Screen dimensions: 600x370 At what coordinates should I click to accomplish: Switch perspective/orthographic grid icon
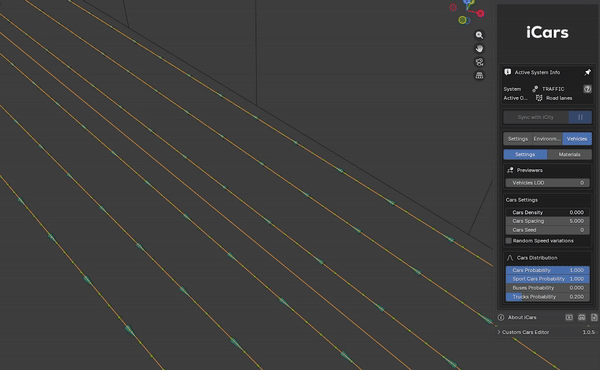coord(479,75)
